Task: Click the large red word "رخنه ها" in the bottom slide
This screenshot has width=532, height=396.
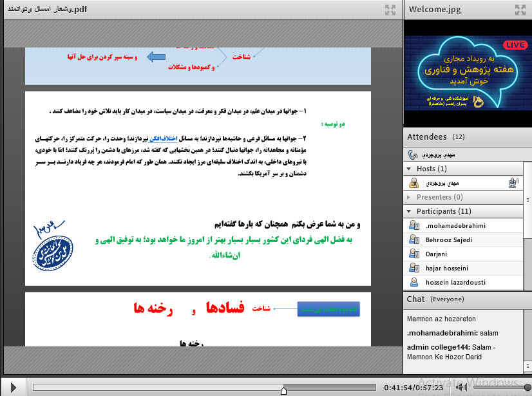Action: click(153, 308)
